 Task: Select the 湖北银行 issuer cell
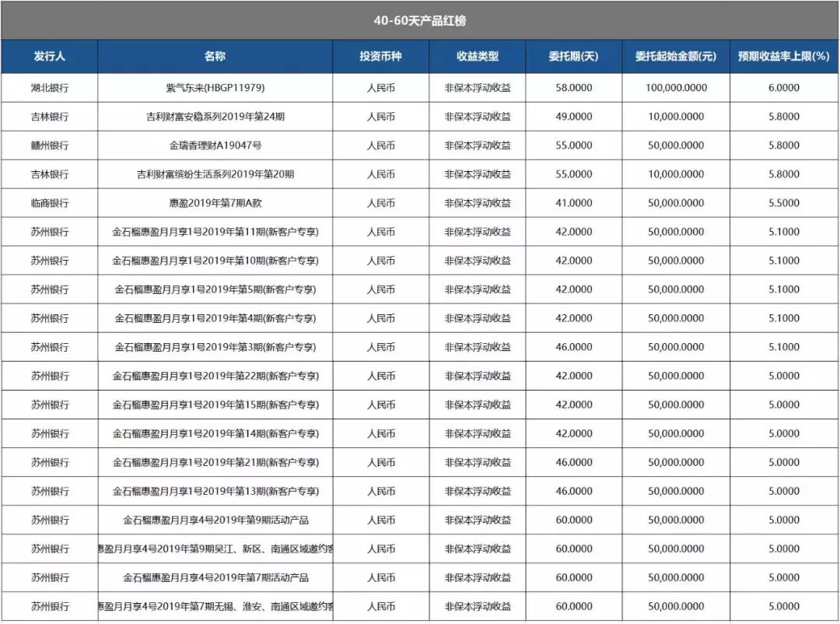[x=50, y=88]
